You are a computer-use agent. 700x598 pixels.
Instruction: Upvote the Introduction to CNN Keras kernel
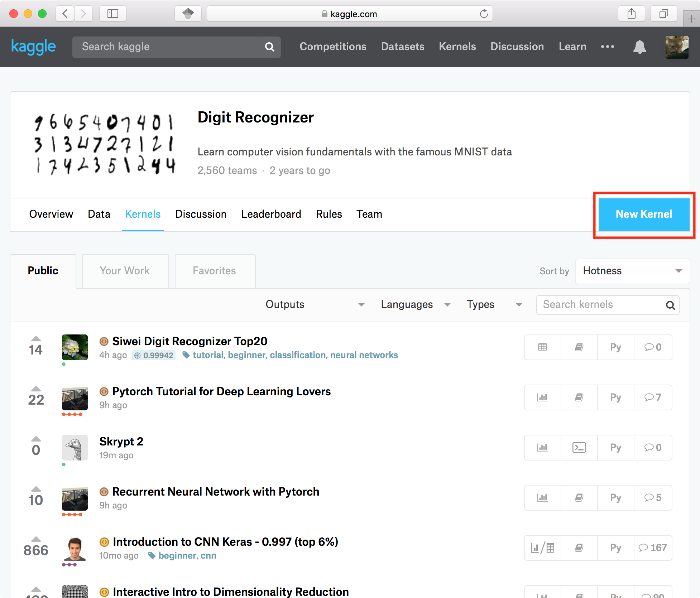(36, 539)
